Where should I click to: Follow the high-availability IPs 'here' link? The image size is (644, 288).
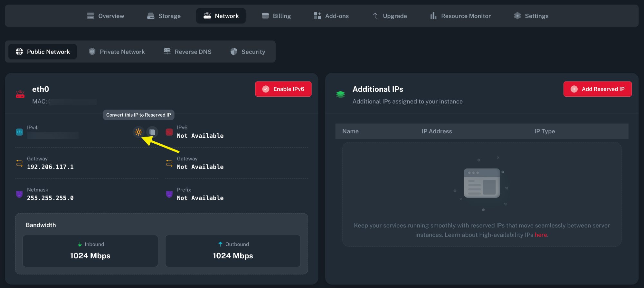click(x=541, y=235)
